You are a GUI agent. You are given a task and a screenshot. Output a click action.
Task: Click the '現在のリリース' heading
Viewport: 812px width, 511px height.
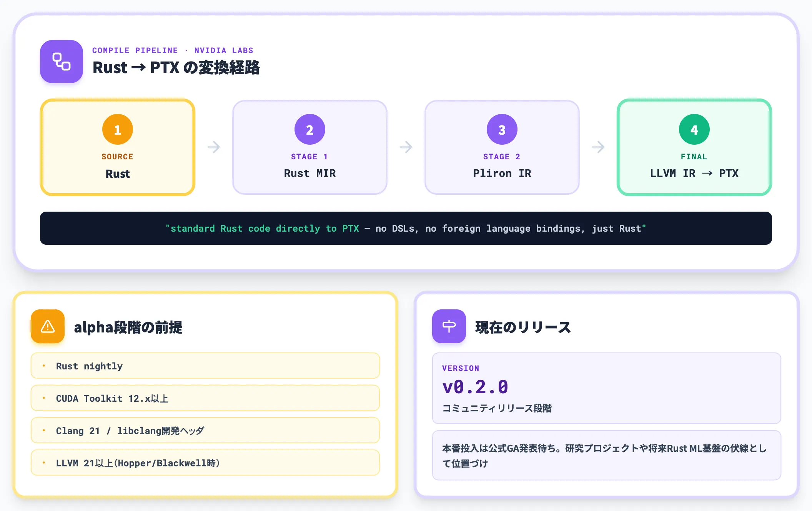coord(523,327)
